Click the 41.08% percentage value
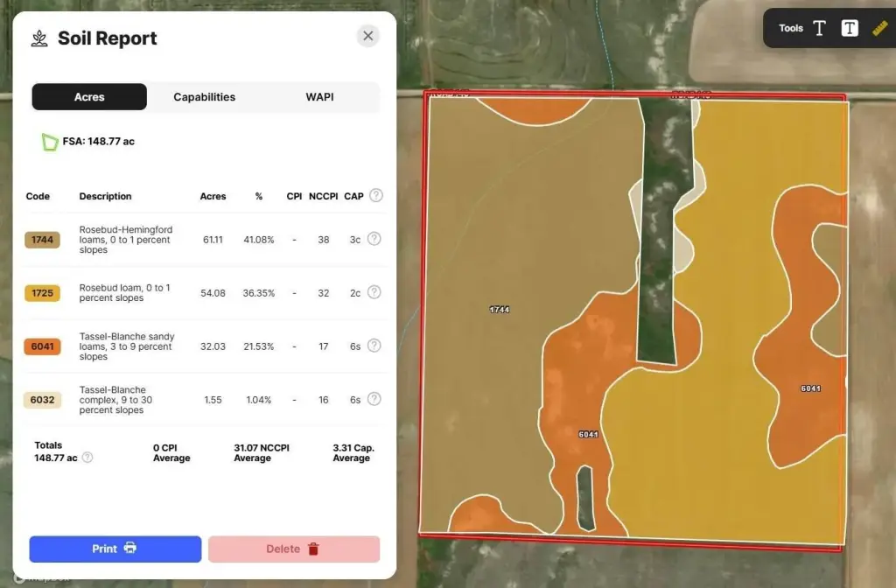Screen dimensions: 896x588 pos(259,240)
